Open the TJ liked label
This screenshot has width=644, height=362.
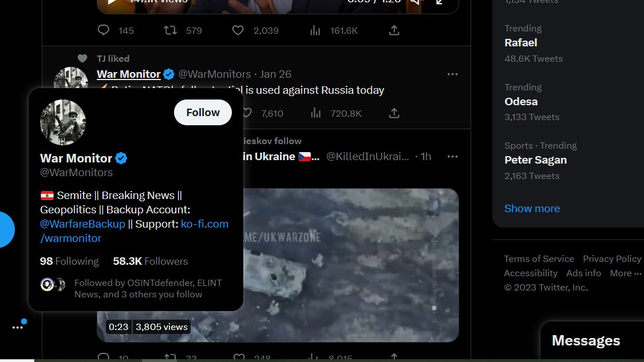tap(113, 59)
